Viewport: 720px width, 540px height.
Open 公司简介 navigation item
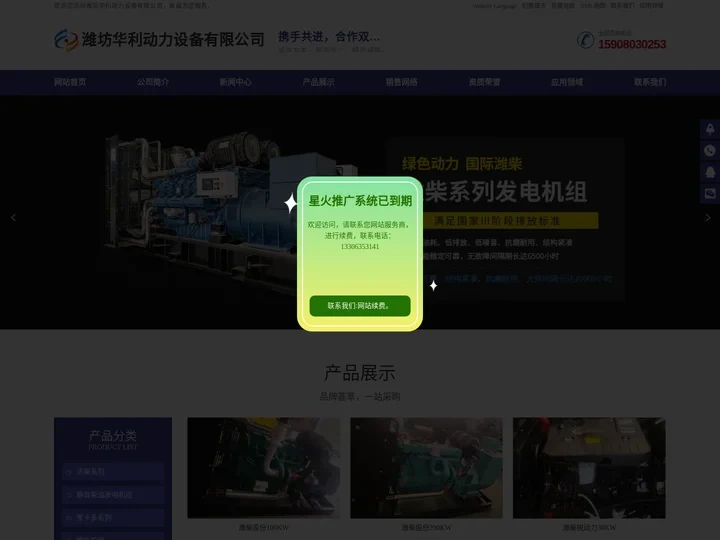pyautogui.click(x=153, y=82)
